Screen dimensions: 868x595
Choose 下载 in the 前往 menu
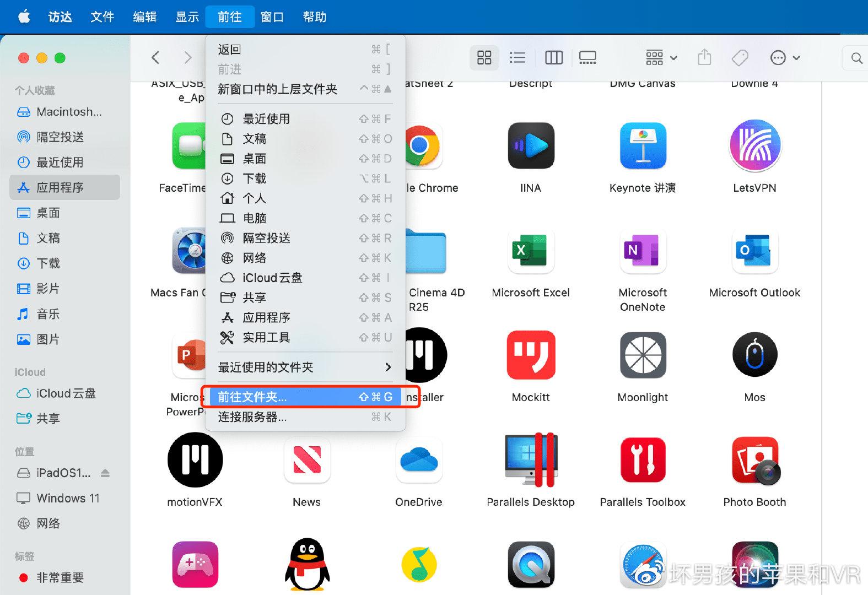(x=305, y=178)
